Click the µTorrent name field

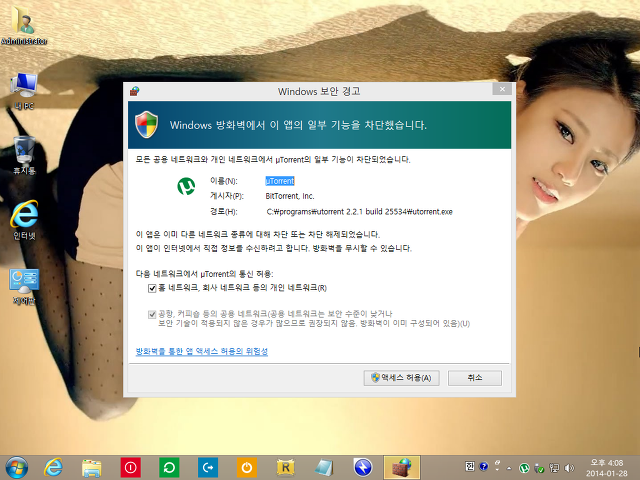coord(280,181)
